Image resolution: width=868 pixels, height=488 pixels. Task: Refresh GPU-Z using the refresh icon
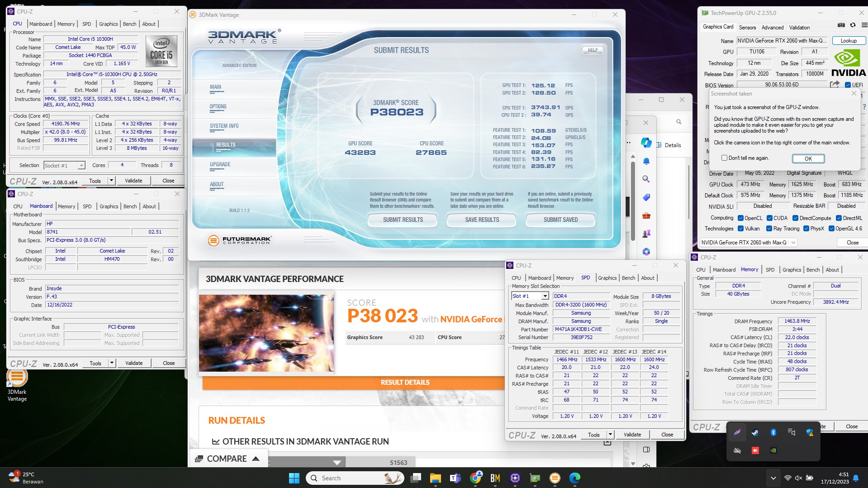[x=853, y=25]
